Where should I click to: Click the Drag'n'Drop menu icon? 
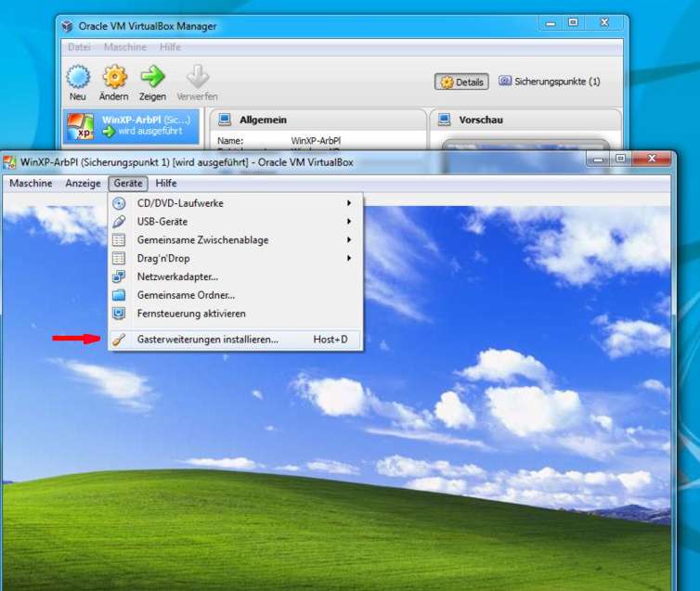tap(119, 258)
